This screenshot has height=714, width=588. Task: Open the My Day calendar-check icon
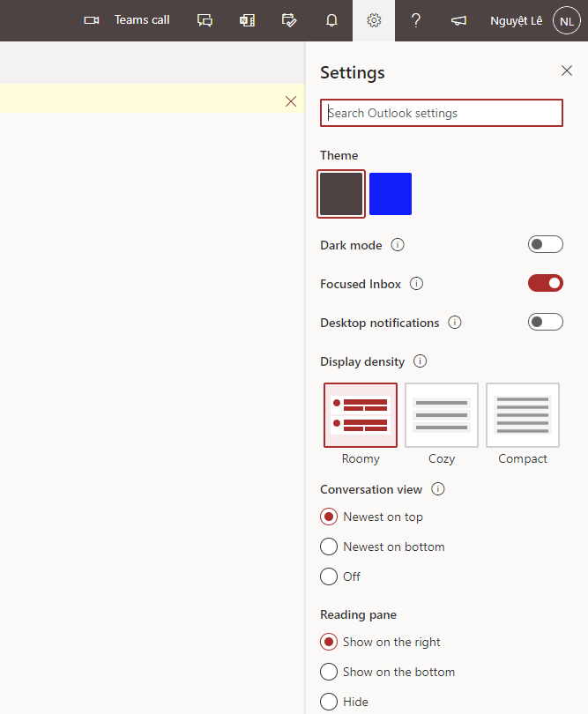289,20
